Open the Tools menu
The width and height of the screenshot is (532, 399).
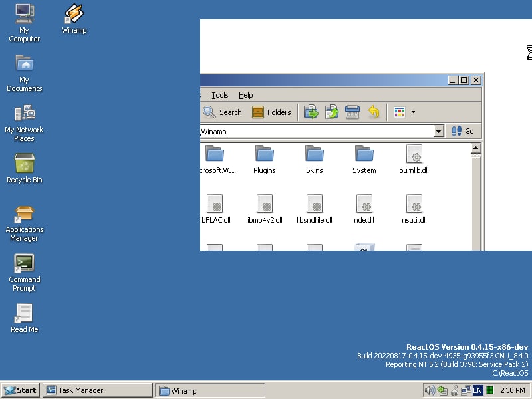[220, 95]
